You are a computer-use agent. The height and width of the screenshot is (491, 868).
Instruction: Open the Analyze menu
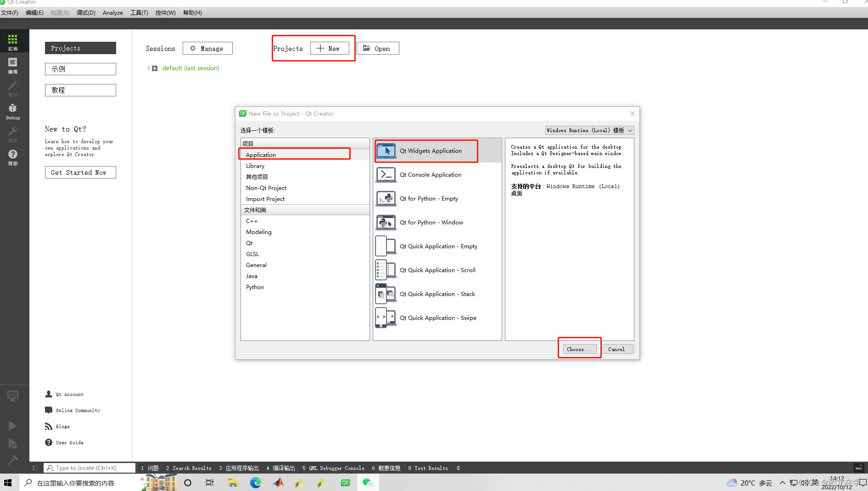pos(112,12)
